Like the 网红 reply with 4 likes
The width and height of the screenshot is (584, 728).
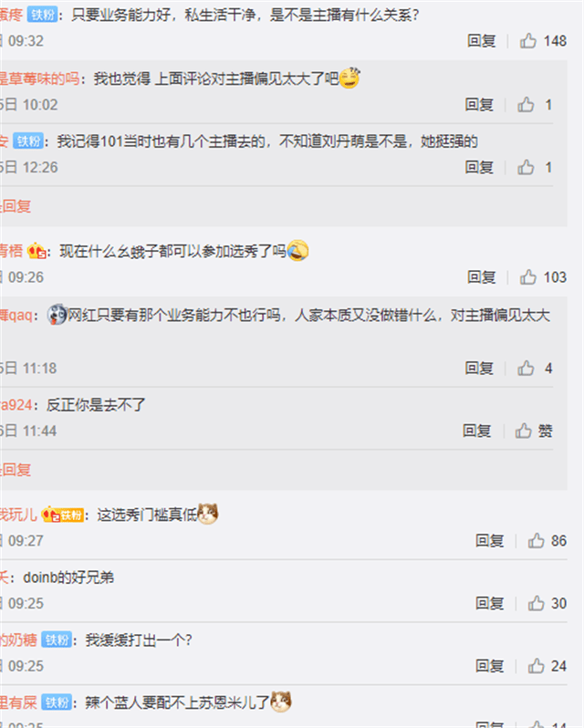coord(535,369)
